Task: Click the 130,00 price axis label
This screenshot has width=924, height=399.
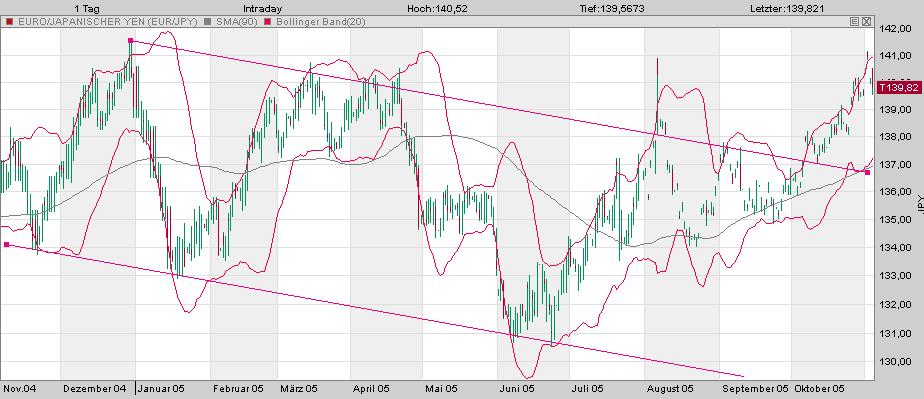Action: (895, 362)
